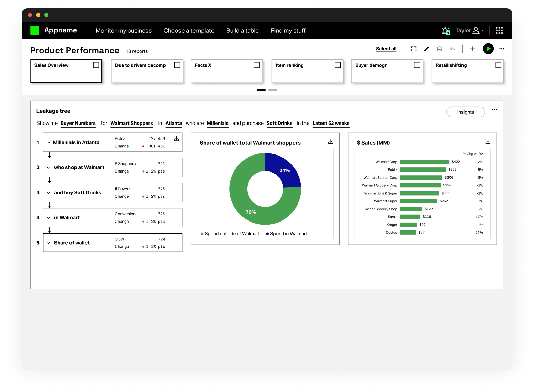
Task: Collapse the Share of wallet chevron
Action: 48,243
